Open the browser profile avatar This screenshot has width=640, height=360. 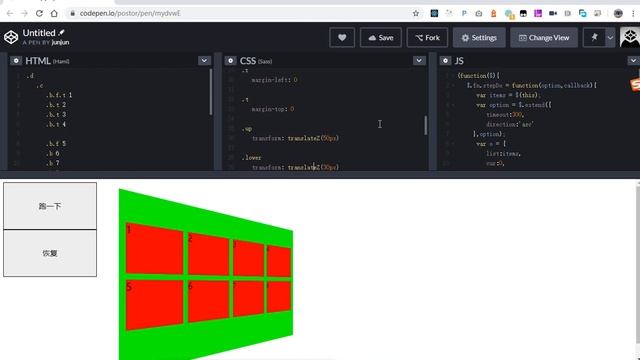click(x=618, y=13)
